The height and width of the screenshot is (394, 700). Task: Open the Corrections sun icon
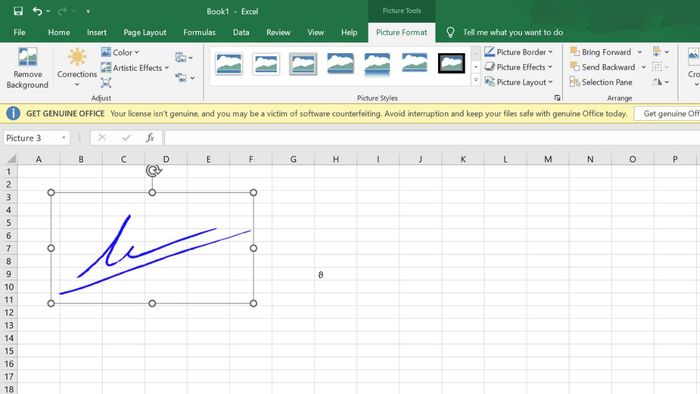click(77, 57)
